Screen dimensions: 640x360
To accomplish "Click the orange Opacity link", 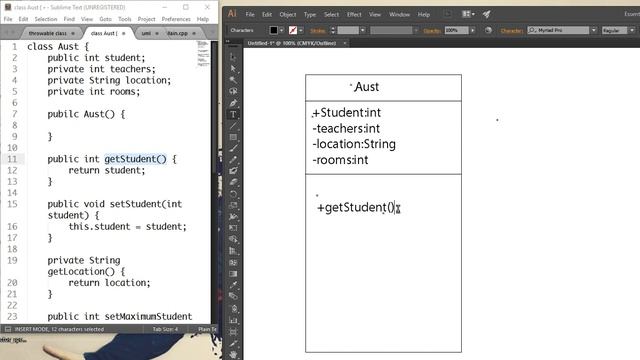I will coord(432,31).
